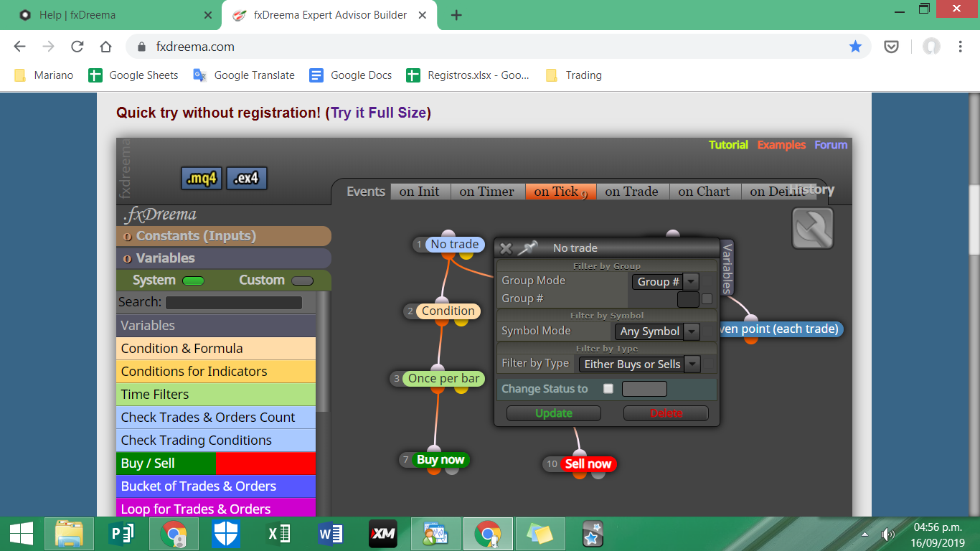Image resolution: width=980 pixels, height=551 pixels.
Task: Click the orange output connector of Buy now
Action: (435, 470)
